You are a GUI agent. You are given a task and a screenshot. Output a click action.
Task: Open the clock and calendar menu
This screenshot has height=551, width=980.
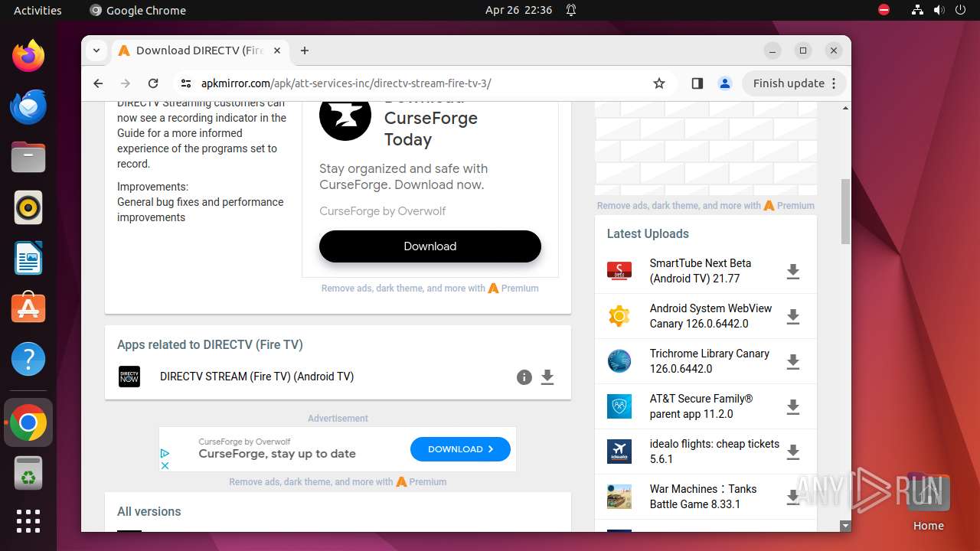point(518,10)
